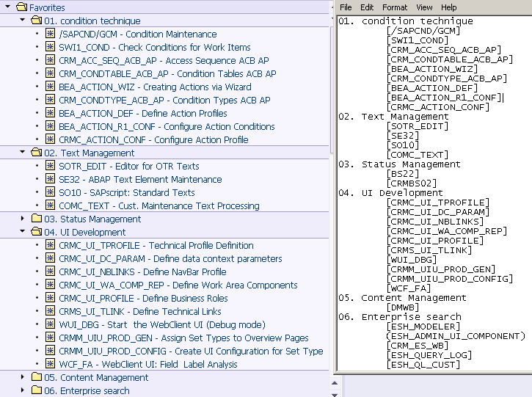Expand the 03. Status Management folder
Image resolution: width=532 pixels, height=397 pixels.
tap(23, 219)
